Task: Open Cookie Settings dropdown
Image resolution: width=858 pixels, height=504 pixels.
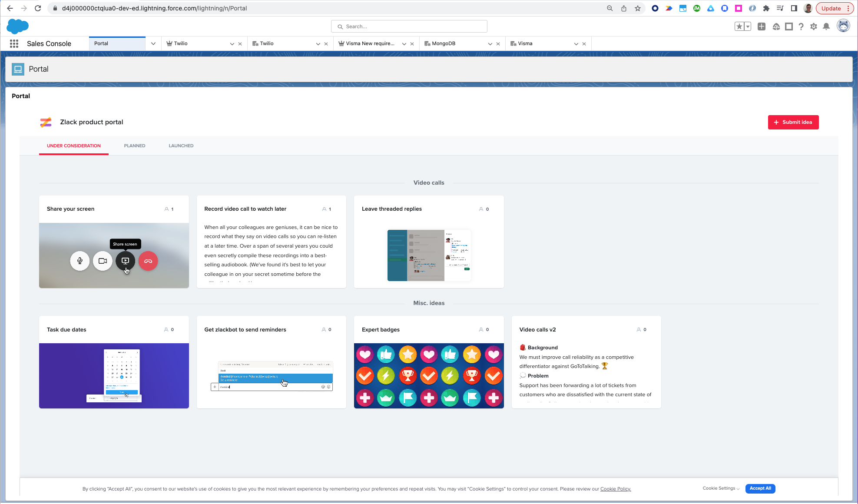Action: click(721, 488)
